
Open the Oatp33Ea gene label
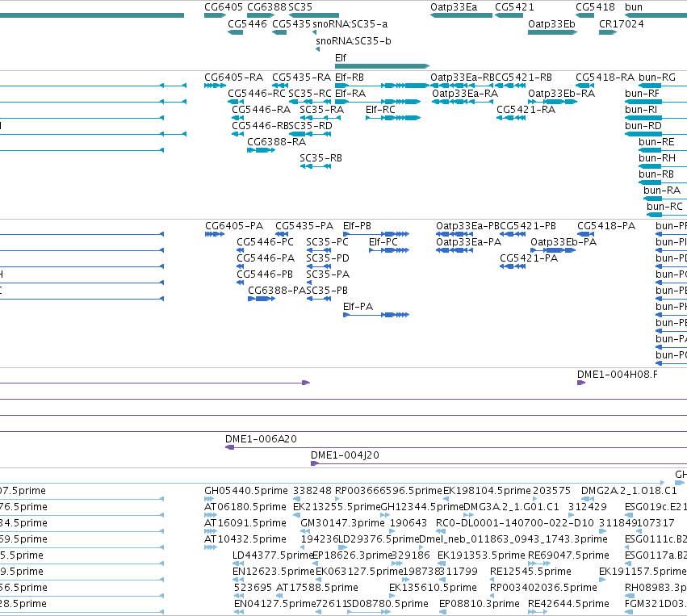click(x=454, y=7)
